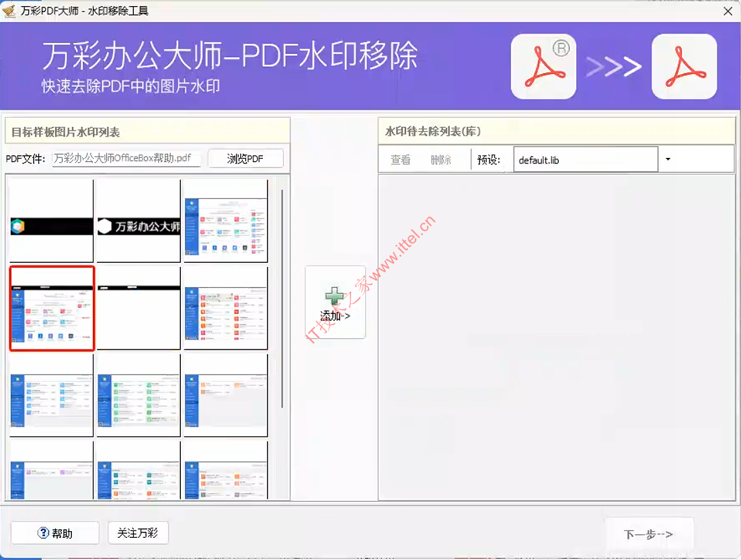Image resolution: width=741 pixels, height=560 pixels.
Task: Select the mostly blank thumbnail with thin black bar
Action: click(139, 309)
